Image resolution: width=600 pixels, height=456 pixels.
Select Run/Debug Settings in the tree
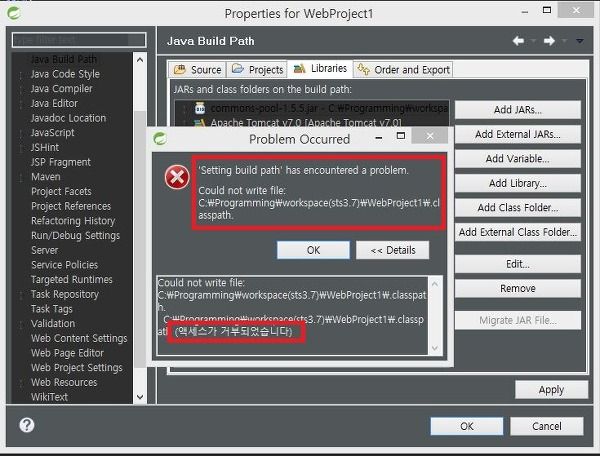click(x=75, y=235)
